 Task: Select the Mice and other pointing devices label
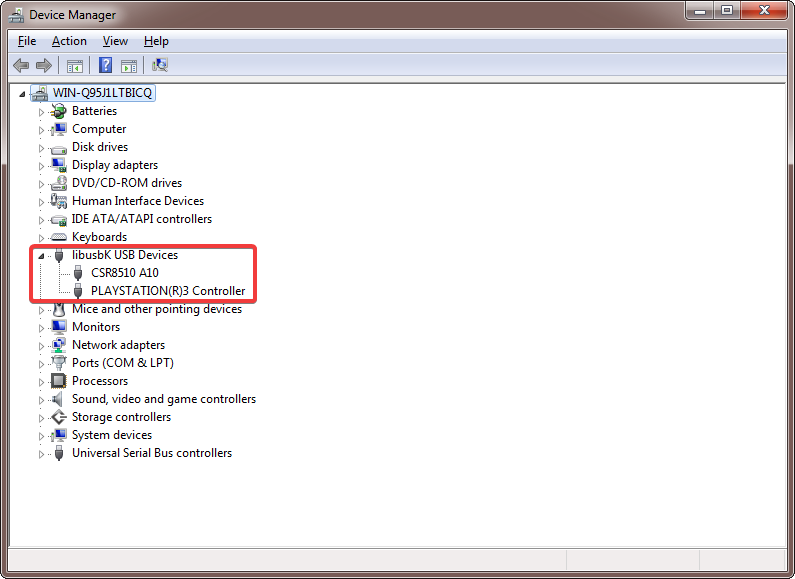[157, 309]
